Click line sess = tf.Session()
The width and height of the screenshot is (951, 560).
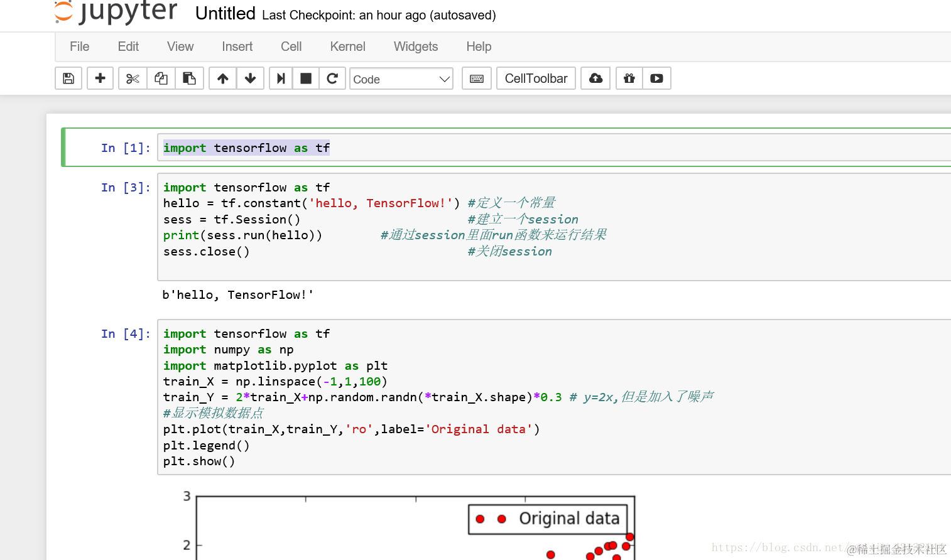point(232,219)
